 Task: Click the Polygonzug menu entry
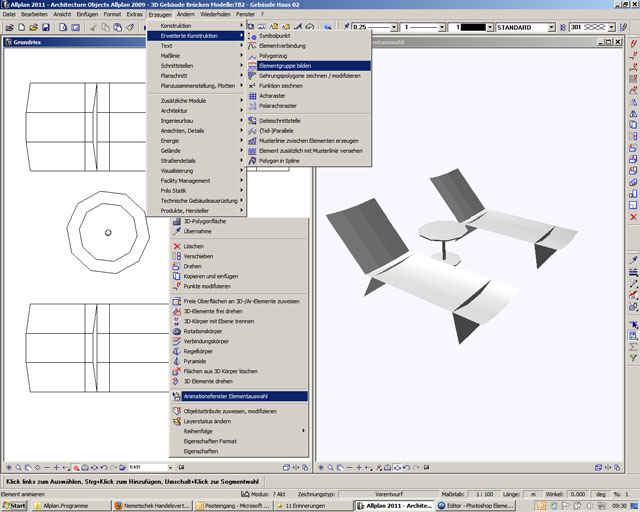point(272,56)
